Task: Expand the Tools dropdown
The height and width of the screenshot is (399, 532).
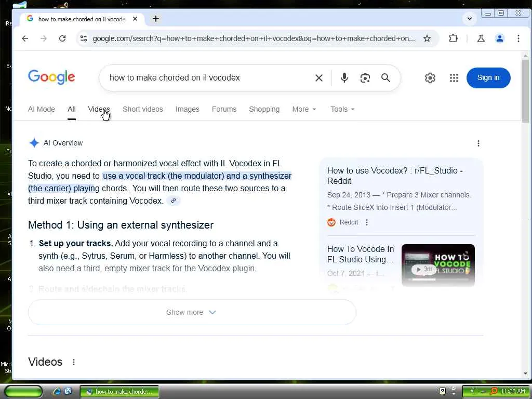Action: tap(342, 109)
